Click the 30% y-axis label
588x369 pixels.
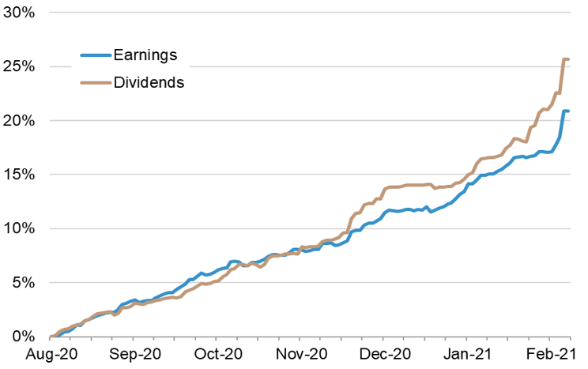point(19,13)
